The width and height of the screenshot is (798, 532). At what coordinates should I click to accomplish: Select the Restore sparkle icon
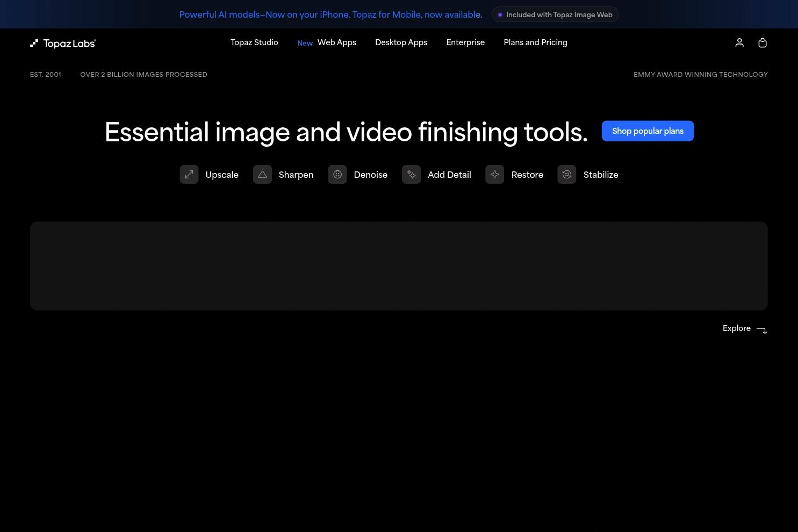point(495,175)
